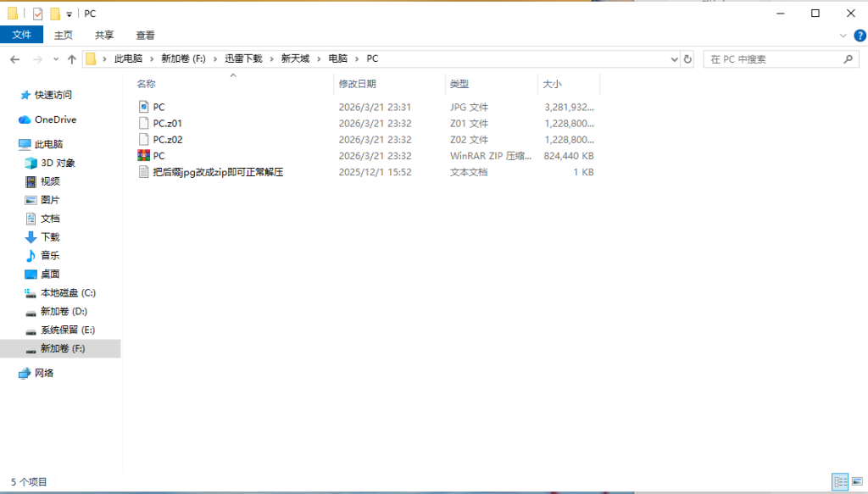Open 本地磁盘 (C:) in the navigation pane

pyautogui.click(x=68, y=292)
